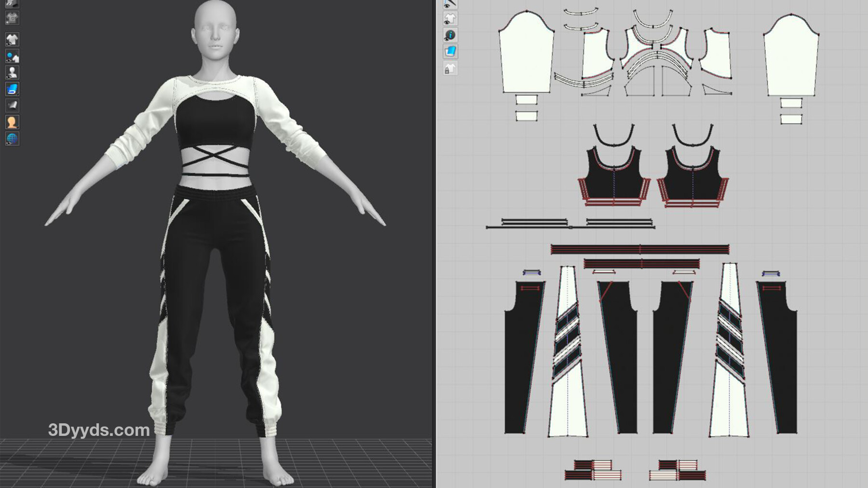Viewport: 868px width, 488px height.
Task: Select the longest black waistband pattern strip
Action: tap(640, 250)
